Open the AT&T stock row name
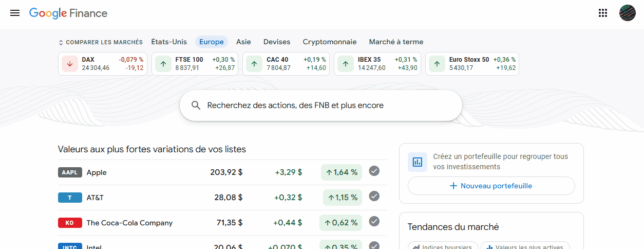This screenshot has height=249, width=644. pos(95,198)
